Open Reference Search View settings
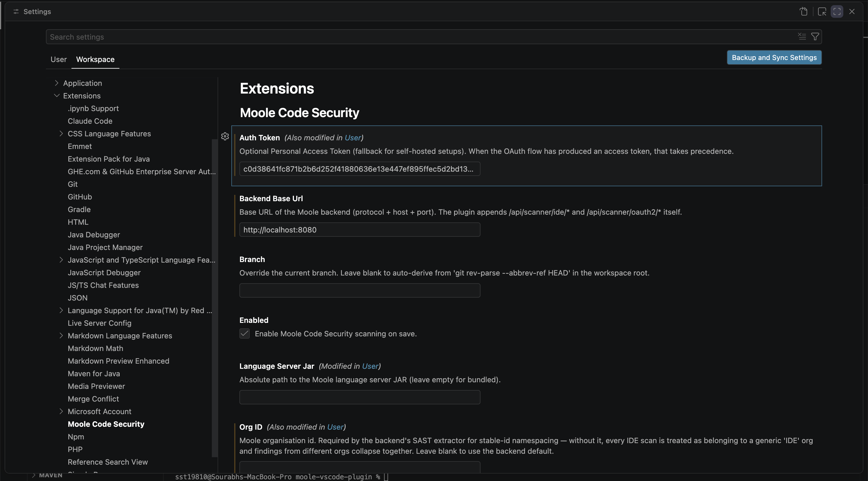 pyautogui.click(x=107, y=462)
